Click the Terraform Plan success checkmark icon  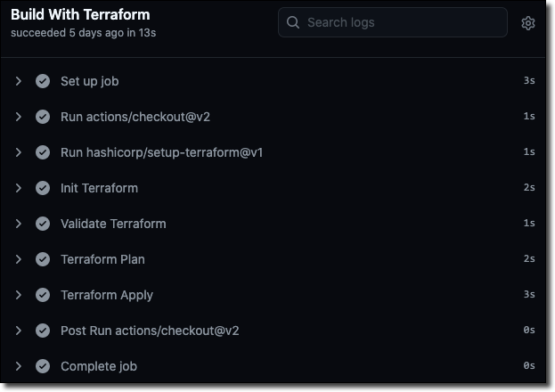(42, 259)
